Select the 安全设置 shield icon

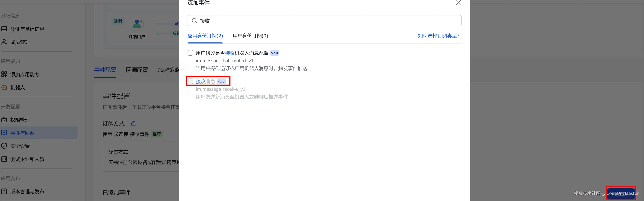4,146
